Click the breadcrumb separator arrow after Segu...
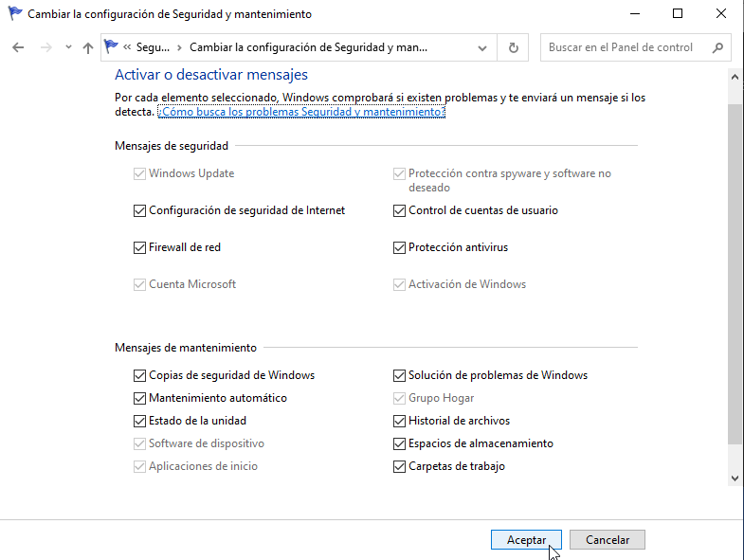 point(179,47)
